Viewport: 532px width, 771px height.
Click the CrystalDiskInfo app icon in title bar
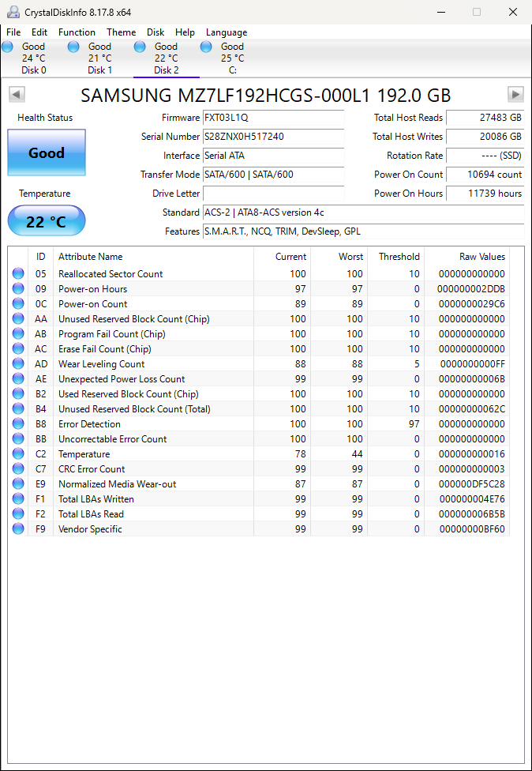pyautogui.click(x=13, y=12)
